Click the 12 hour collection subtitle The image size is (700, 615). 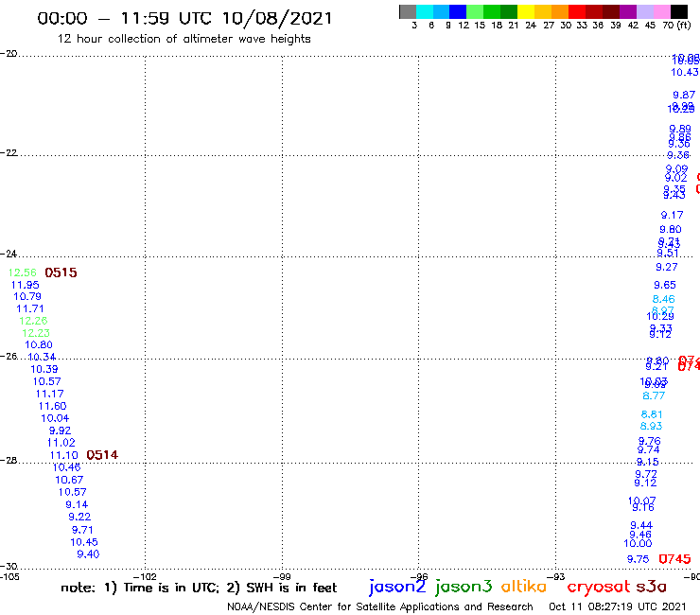[184, 39]
